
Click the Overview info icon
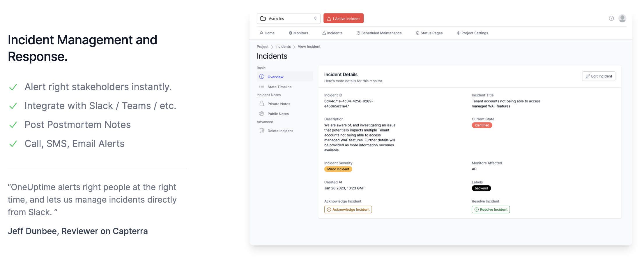click(262, 77)
